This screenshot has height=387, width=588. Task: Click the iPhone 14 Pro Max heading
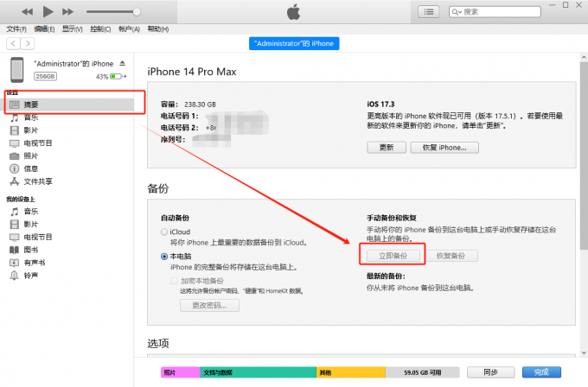192,72
